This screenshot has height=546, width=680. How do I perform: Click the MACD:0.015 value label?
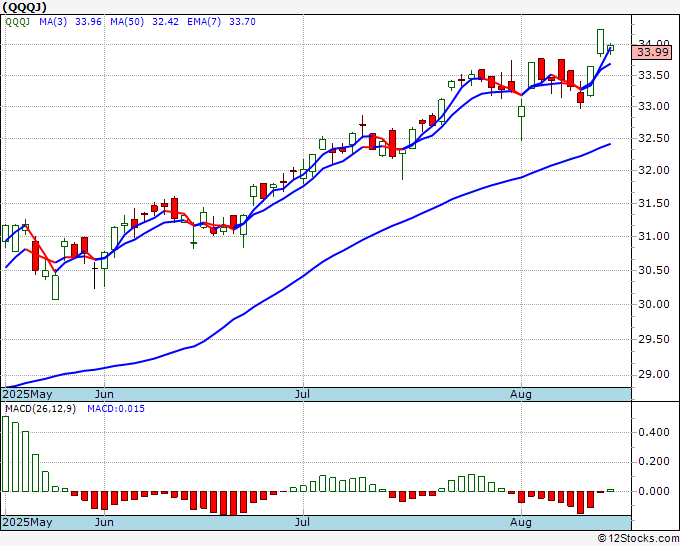116,409
